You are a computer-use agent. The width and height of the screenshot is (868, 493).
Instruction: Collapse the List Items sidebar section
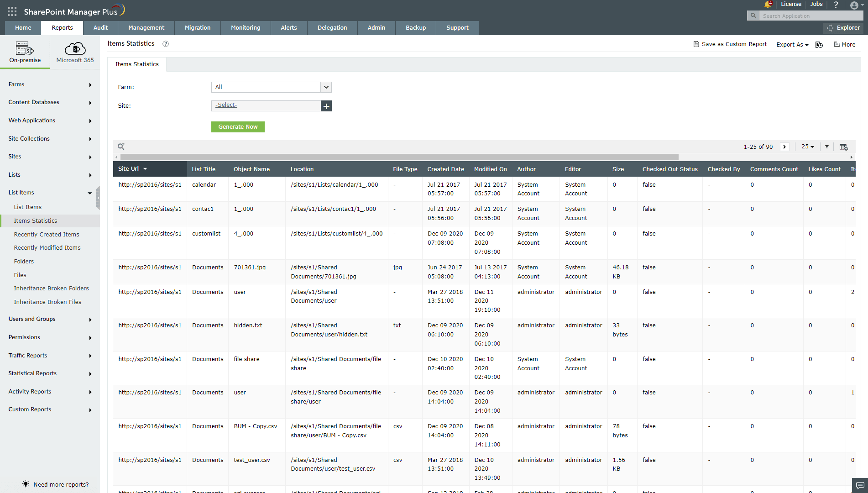click(50, 193)
